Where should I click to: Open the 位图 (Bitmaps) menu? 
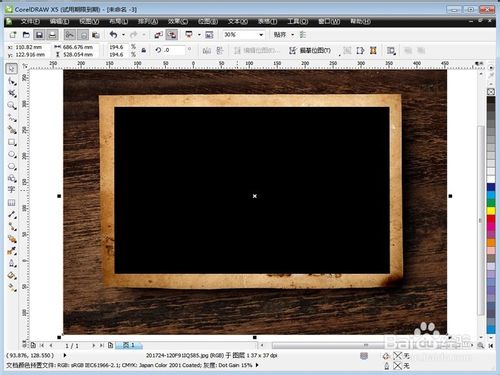208,21
